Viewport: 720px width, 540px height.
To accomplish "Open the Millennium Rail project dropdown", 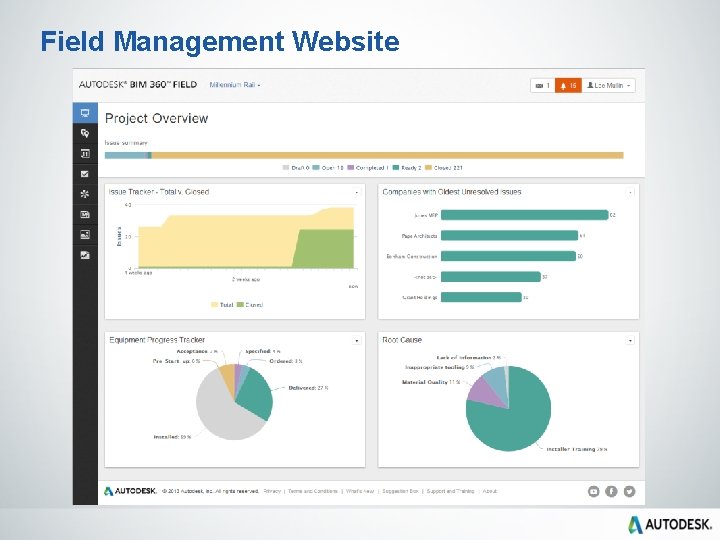I will point(235,85).
